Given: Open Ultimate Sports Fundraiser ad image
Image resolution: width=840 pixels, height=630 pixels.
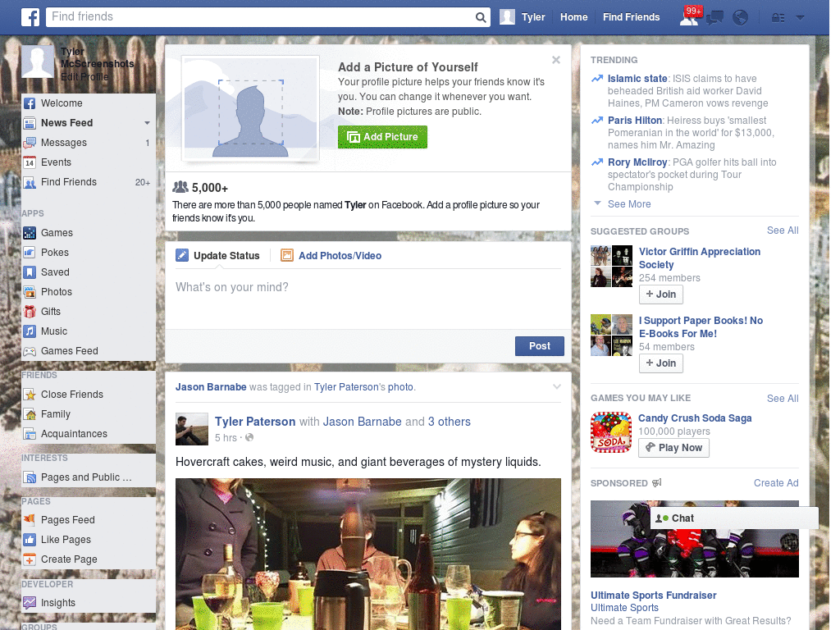Looking at the screenshot, I should pos(694,539).
